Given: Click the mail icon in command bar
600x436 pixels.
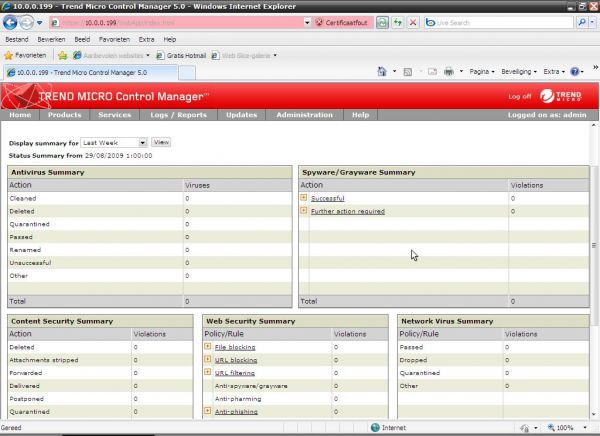Looking at the screenshot, I should click(x=432, y=72).
